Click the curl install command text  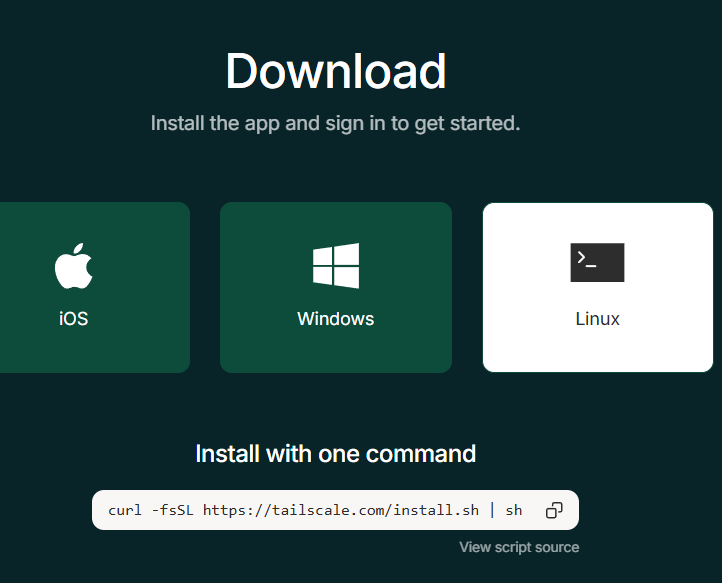(315, 510)
